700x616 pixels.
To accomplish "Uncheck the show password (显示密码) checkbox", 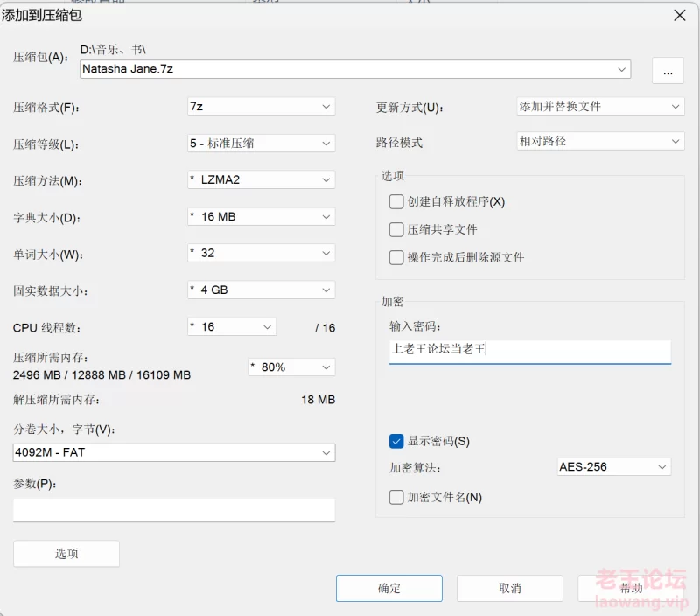I will point(396,441).
